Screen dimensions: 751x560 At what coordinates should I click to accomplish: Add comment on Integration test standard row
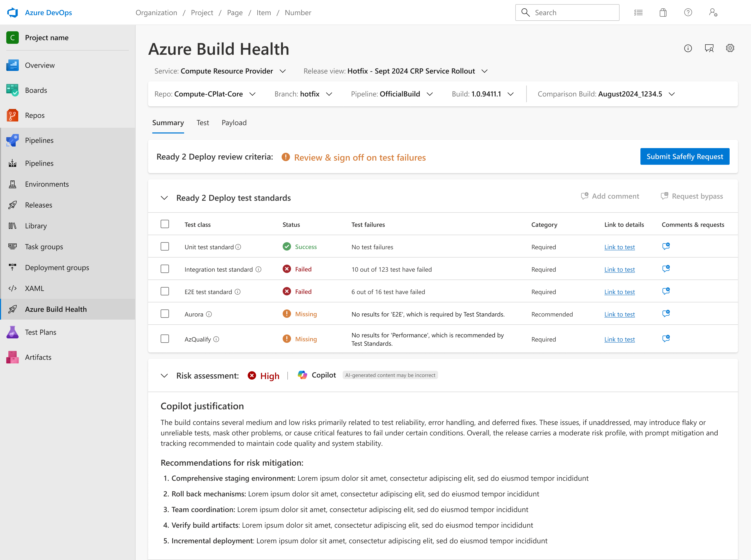coord(666,269)
